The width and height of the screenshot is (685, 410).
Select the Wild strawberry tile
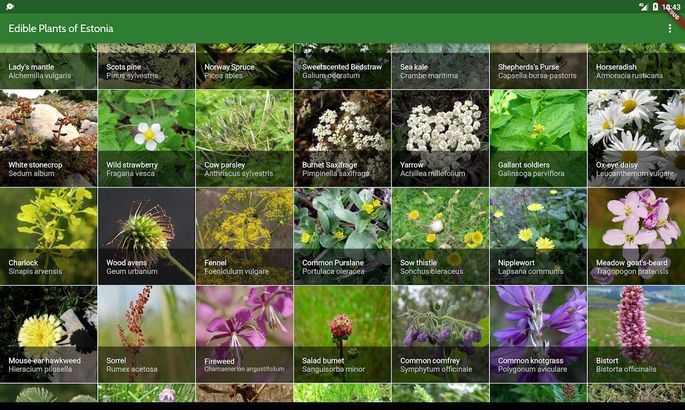pyautogui.click(x=146, y=138)
